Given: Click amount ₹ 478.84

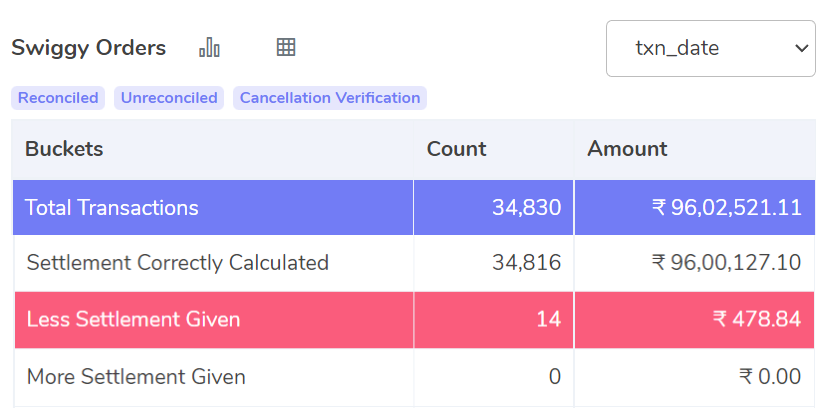Looking at the screenshot, I should click(757, 319).
